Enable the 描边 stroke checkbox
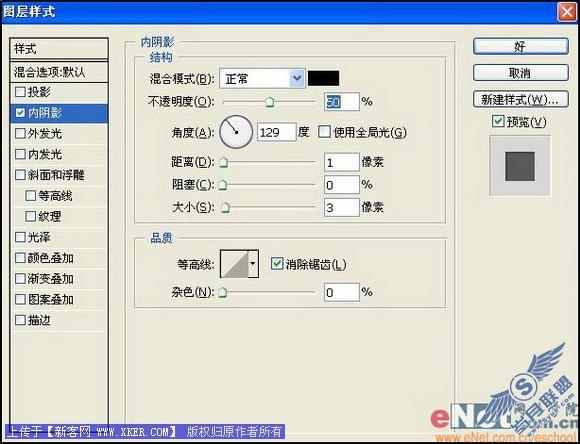Image resolution: width=580 pixels, height=444 pixels. click(20, 320)
